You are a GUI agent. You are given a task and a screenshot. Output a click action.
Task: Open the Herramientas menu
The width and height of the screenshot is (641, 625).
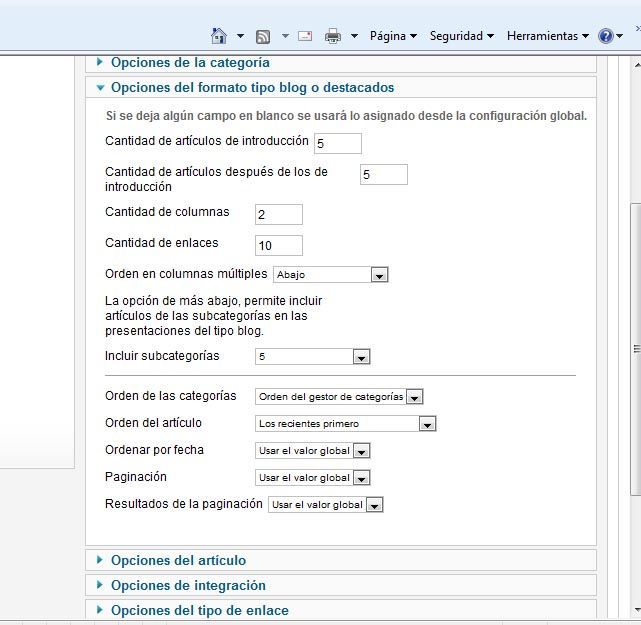click(547, 36)
